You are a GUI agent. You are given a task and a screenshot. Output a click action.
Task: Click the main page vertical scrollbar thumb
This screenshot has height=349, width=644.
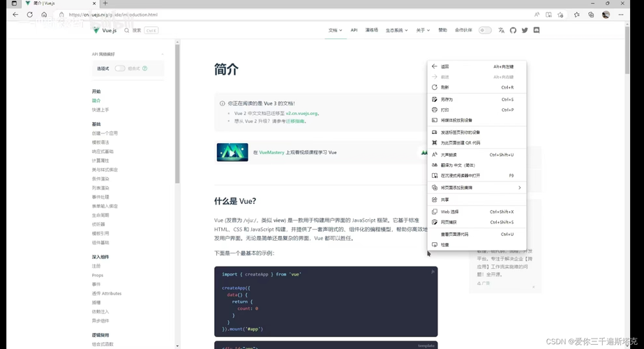627,50
